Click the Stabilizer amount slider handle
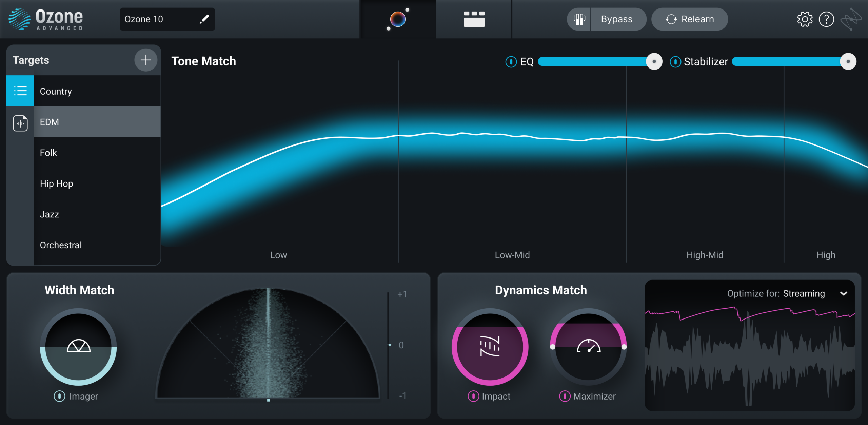This screenshot has height=425, width=868. click(x=848, y=62)
